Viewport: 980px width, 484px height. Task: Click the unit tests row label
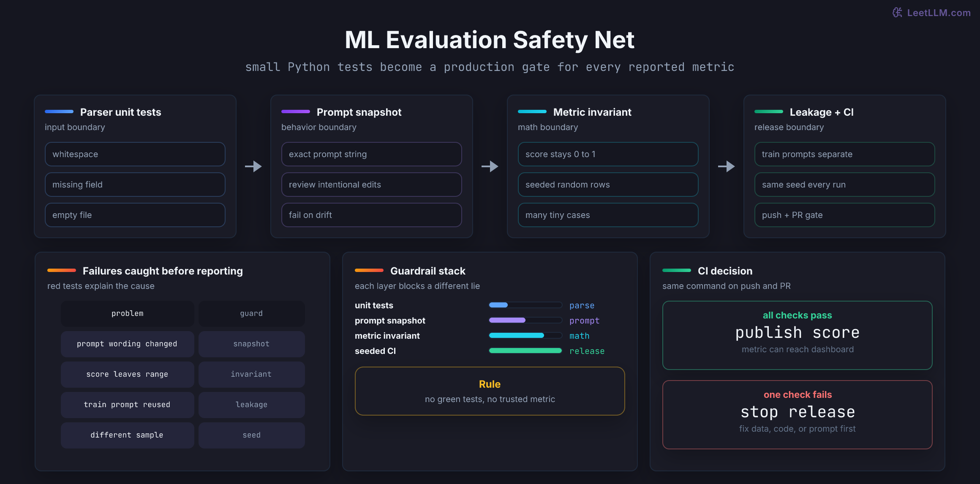[x=374, y=305]
